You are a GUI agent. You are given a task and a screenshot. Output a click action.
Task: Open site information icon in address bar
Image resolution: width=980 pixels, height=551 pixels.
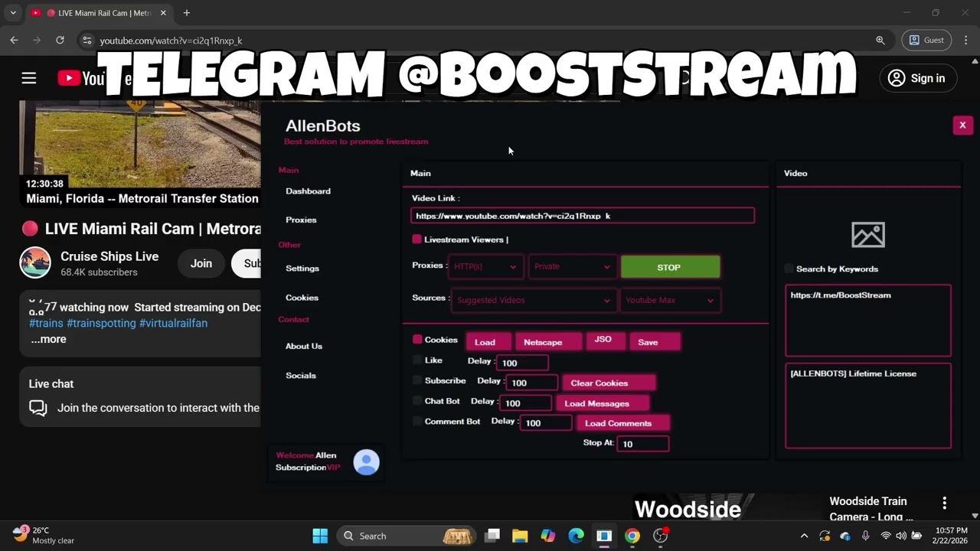87,41
